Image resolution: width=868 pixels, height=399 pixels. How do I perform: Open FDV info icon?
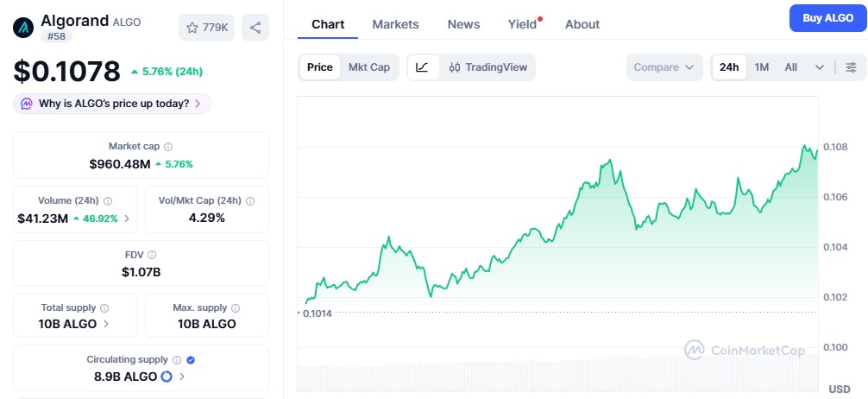tap(152, 255)
